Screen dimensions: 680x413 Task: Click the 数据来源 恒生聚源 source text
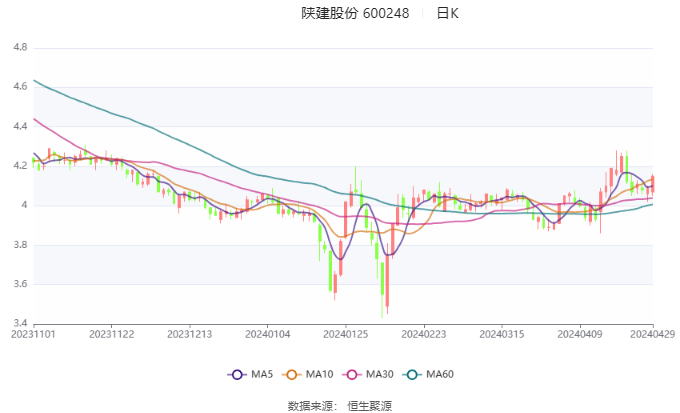tap(340, 406)
